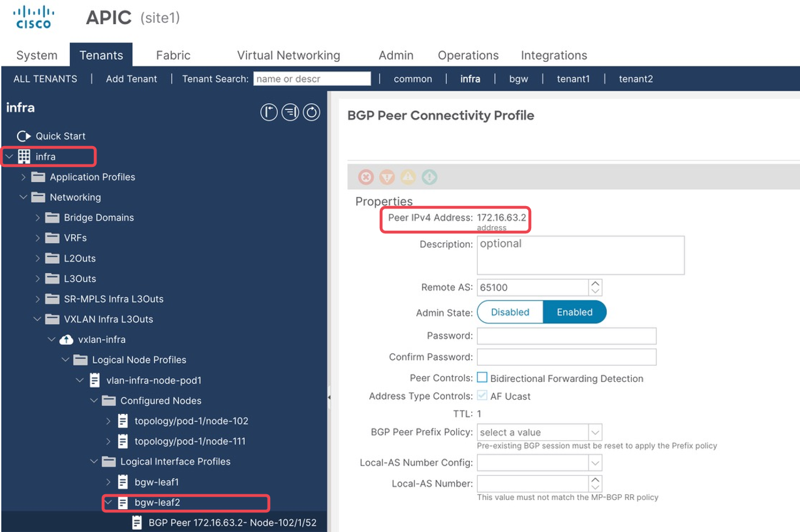The width and height of the screenshot is (800, 532).
Task: Open the common tenant link
Action: click(x=412, y=79)
